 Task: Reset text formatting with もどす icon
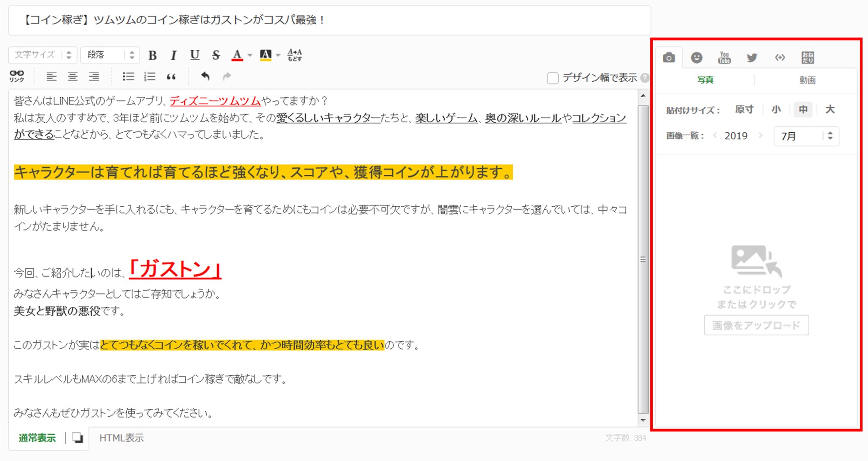click(295, 55)
